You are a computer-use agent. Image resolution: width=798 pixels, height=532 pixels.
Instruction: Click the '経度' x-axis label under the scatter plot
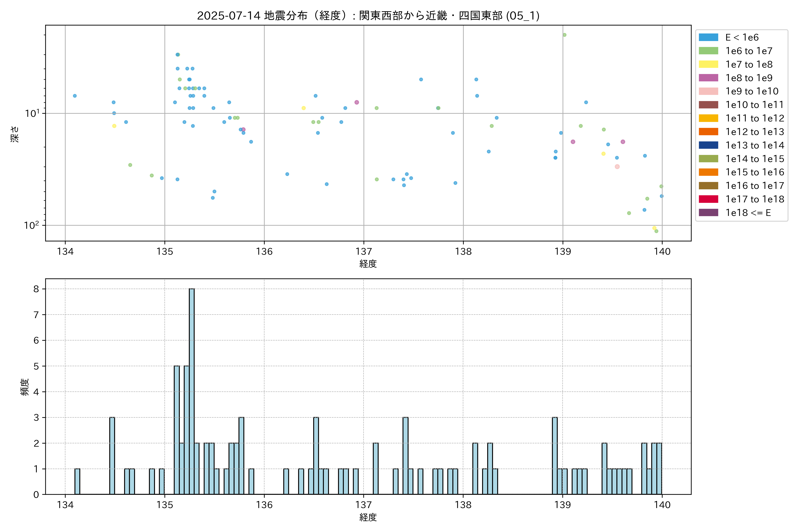click(x=368, y=264)
